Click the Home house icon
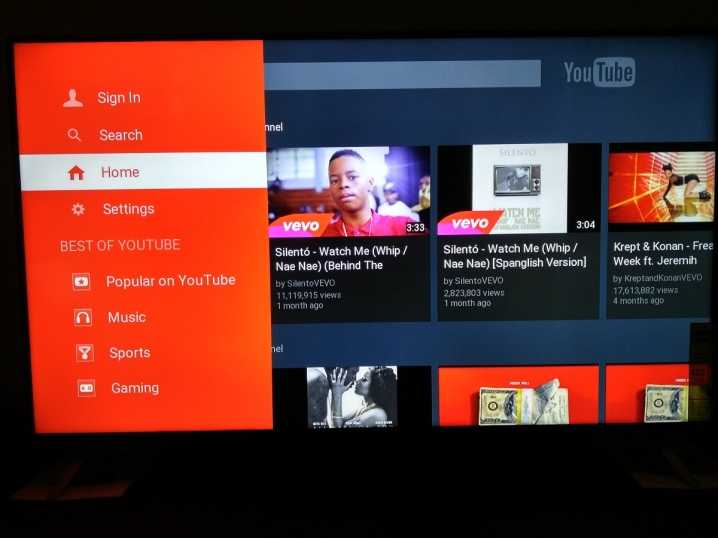The width and height of the screenshot is (718, 538). point(76,172)
